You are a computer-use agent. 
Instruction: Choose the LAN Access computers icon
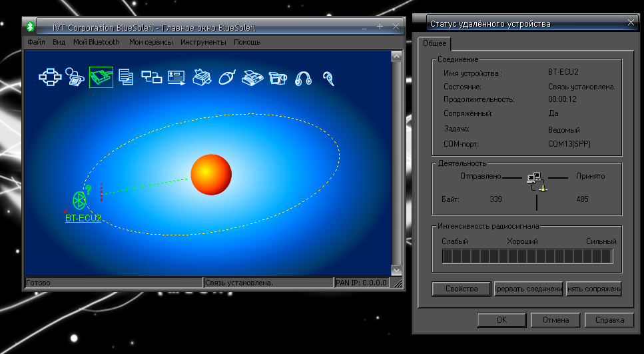tap(151, 77)
